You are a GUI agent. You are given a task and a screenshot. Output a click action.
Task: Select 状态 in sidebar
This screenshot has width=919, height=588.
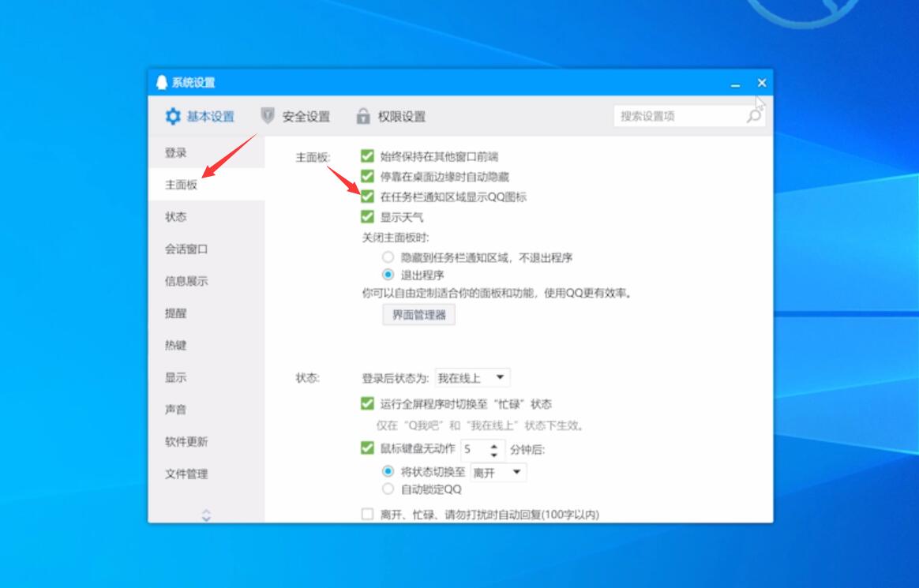tap(206, 217)
